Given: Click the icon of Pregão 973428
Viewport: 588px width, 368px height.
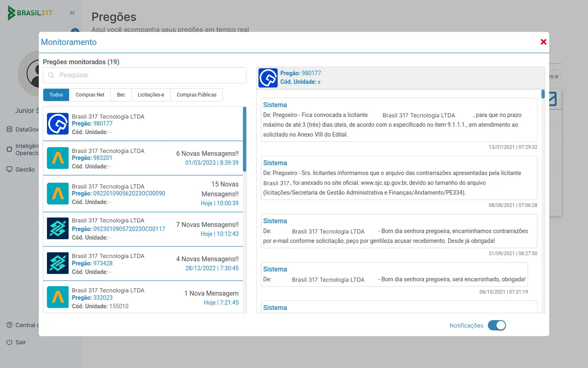Looking at the screenshot, I should (58, 263).
